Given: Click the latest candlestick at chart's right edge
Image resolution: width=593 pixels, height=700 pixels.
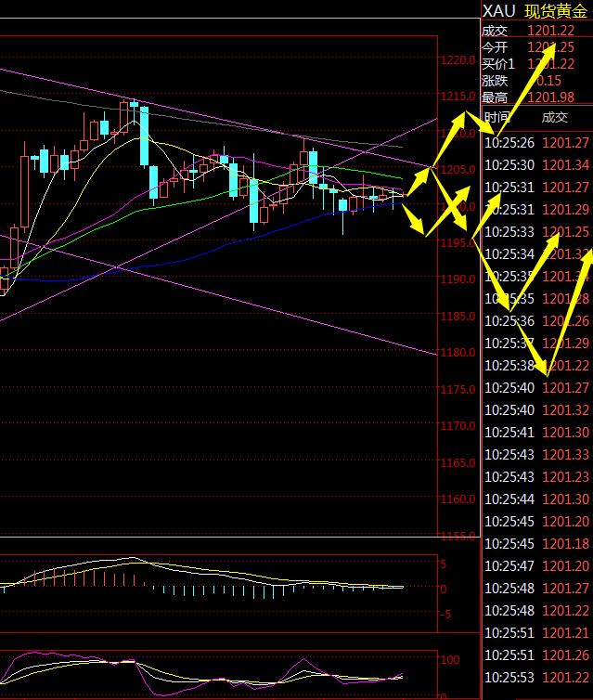Looking at the screenshot, I should tap(397, 193).
